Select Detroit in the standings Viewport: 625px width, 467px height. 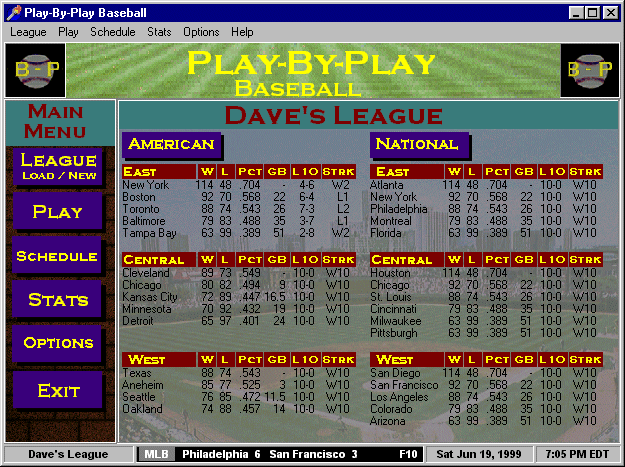138,321
